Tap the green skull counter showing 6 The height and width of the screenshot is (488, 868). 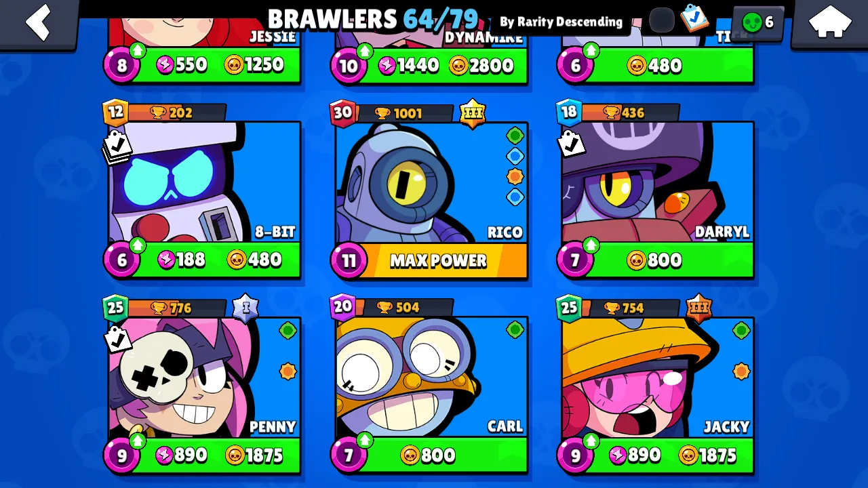[x=758, y=22]
